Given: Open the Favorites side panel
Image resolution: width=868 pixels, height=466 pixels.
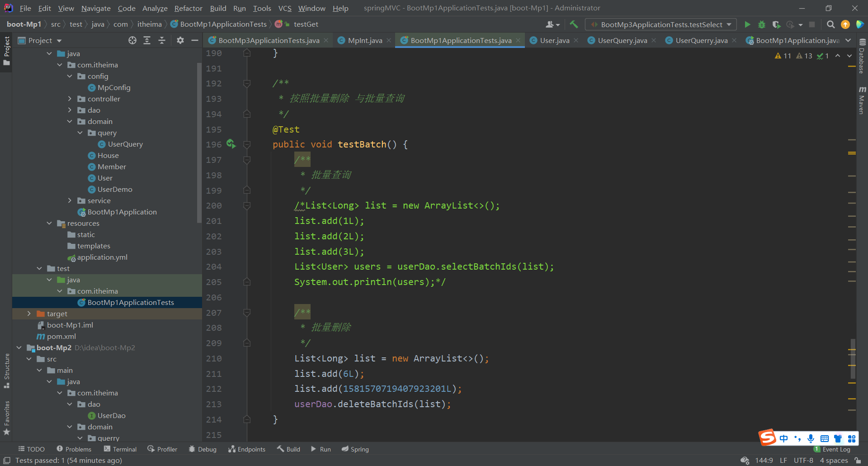Looking at the screenshot, I should point(6,418).
